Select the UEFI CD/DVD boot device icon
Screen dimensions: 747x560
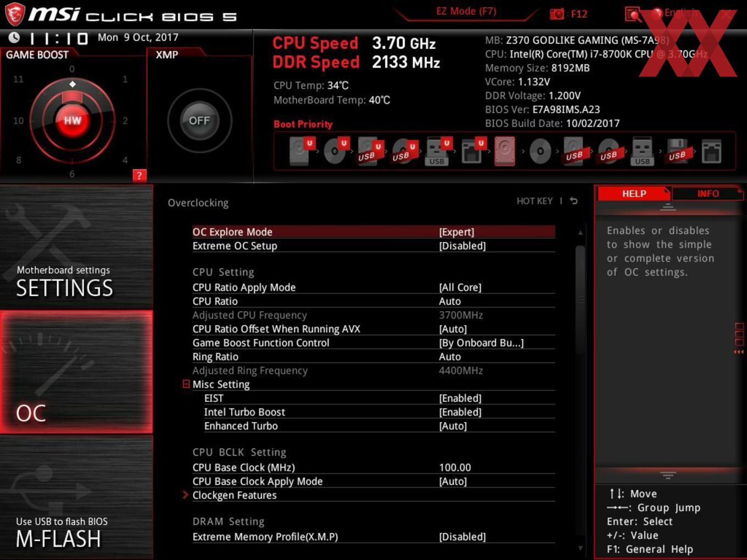pos(336,151)
